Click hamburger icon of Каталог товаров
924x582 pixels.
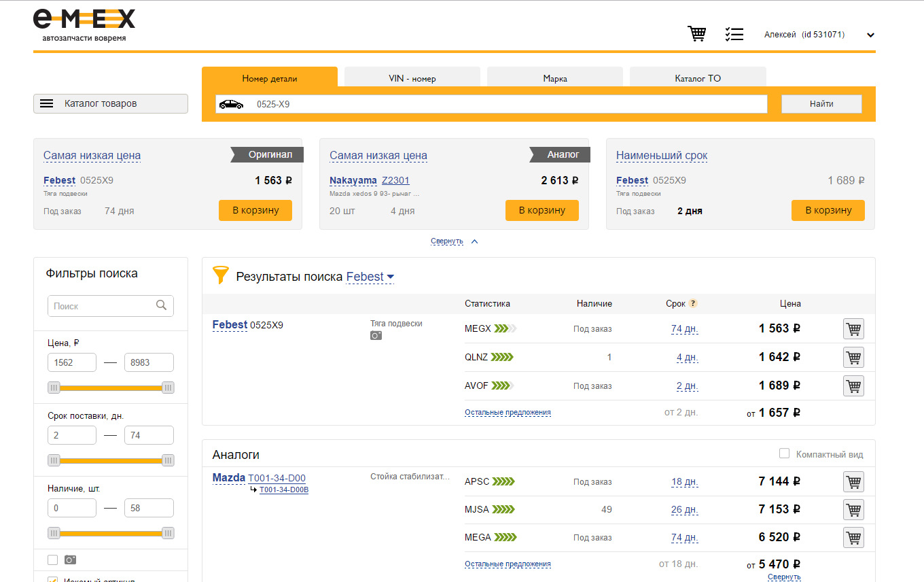(46, 103)
